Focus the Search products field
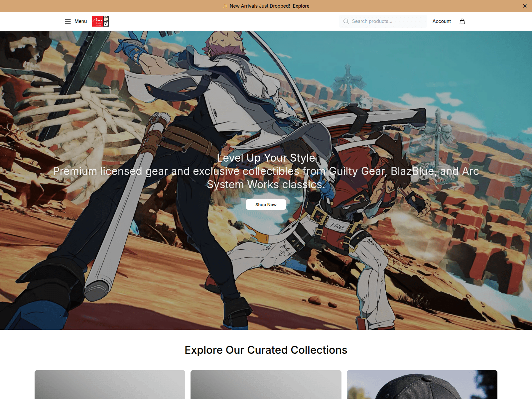Viewport: 532px width, 399px height. point(383,21)
